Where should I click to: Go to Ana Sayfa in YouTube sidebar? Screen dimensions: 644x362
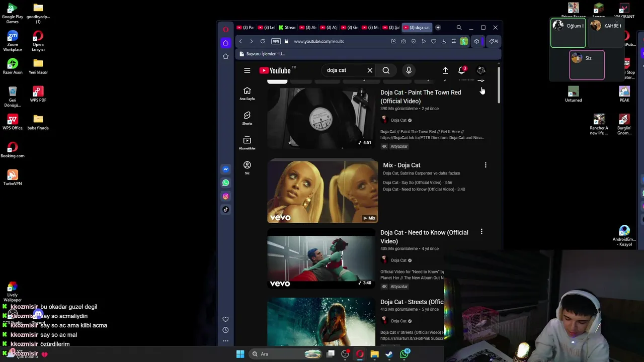coord(247,94)
